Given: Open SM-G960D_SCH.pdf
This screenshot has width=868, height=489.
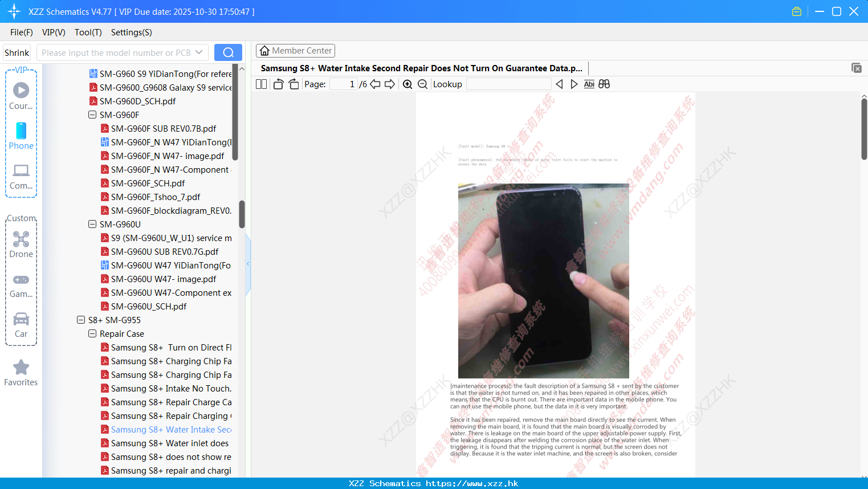Looking at the screenshot, I should point(132,101).
